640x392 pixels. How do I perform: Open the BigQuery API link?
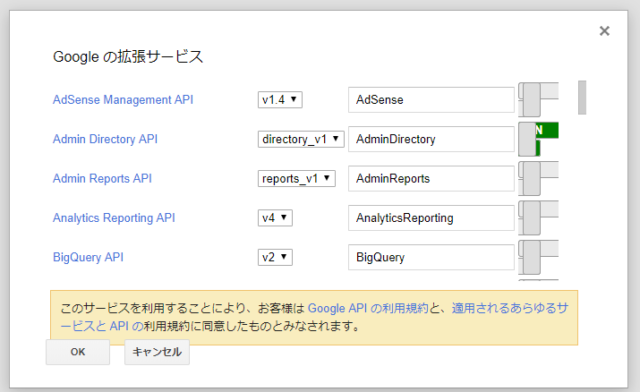click(x=88, y=257)
